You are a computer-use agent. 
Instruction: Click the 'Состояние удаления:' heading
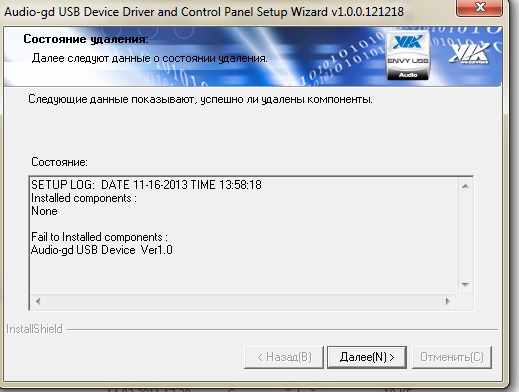click(x=86, y=39)
